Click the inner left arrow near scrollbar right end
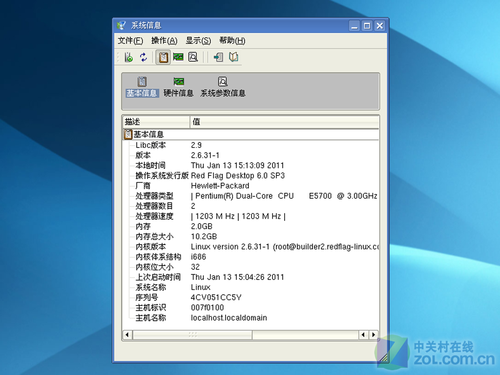500x375 pixels. (x=363, y=334)
